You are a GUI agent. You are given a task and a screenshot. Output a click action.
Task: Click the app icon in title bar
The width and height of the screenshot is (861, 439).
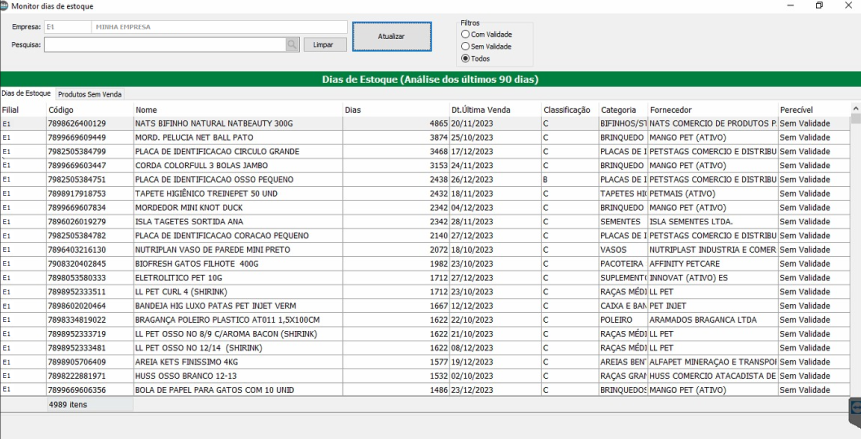pos(4,6)
